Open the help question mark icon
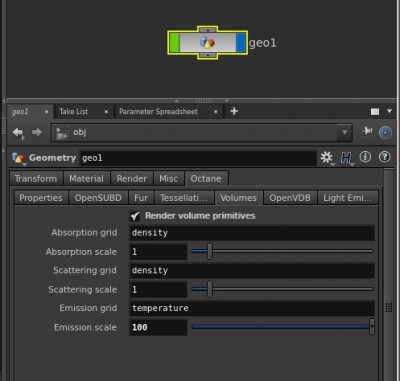400x381 pixels. coord(385,157)
